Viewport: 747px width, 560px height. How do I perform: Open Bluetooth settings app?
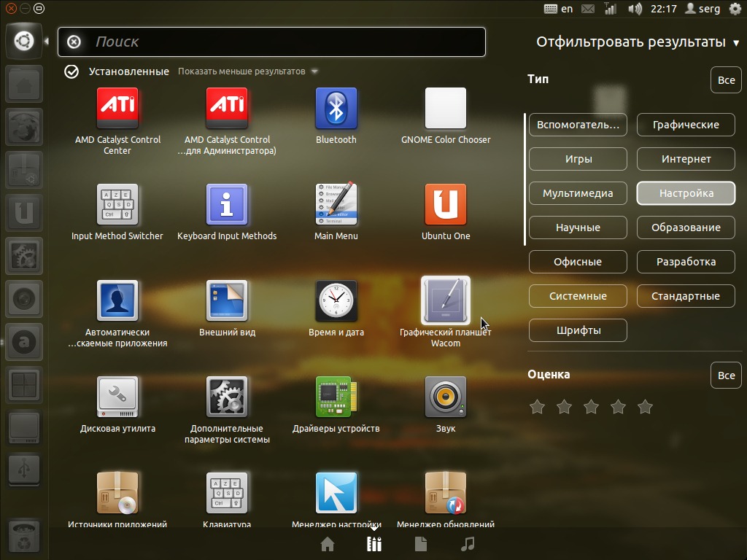tap(336, 109)
